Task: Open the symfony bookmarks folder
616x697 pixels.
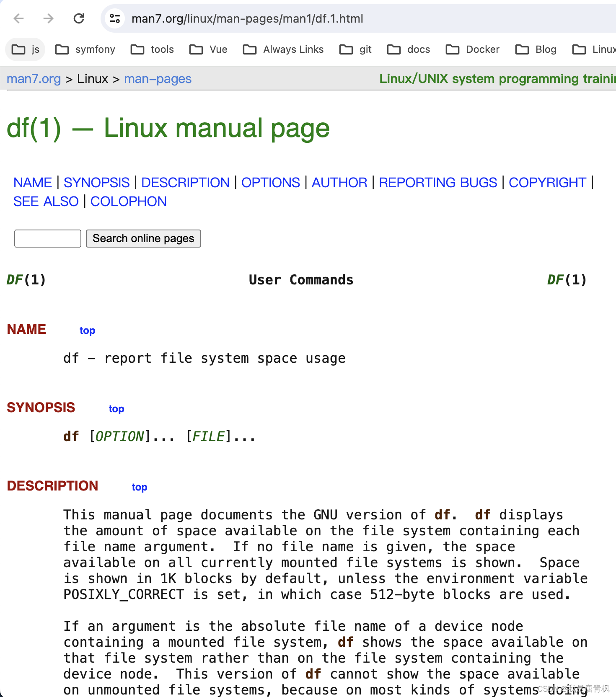Action: pyautogui.click(x=85, y=49)
